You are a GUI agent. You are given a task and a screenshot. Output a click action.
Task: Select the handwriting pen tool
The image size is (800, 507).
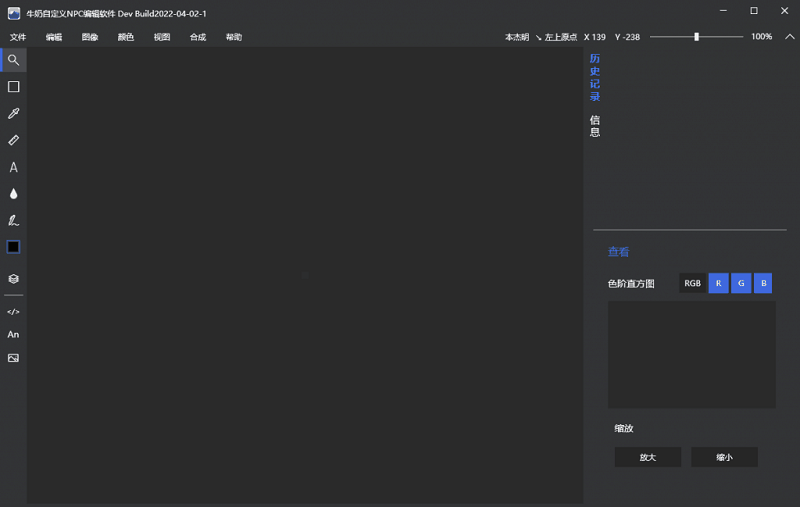tap(14, 220)
